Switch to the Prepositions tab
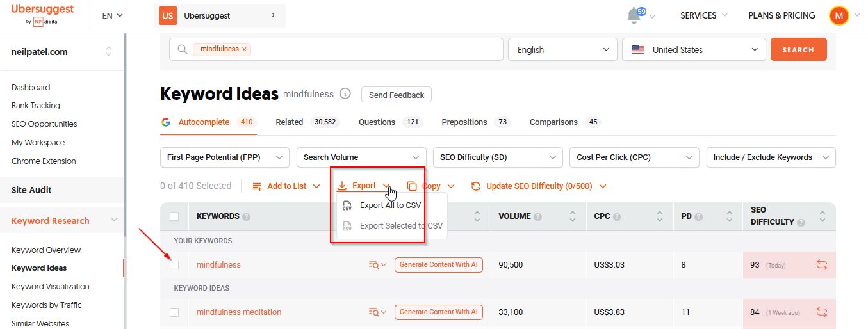Viewport: 868px width, 329px height. point(476,122)
